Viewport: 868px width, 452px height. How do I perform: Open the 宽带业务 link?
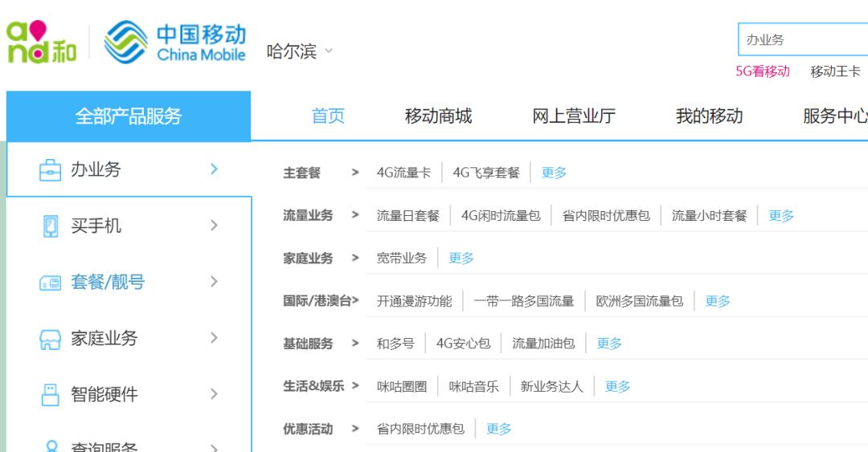click(402, 259)
